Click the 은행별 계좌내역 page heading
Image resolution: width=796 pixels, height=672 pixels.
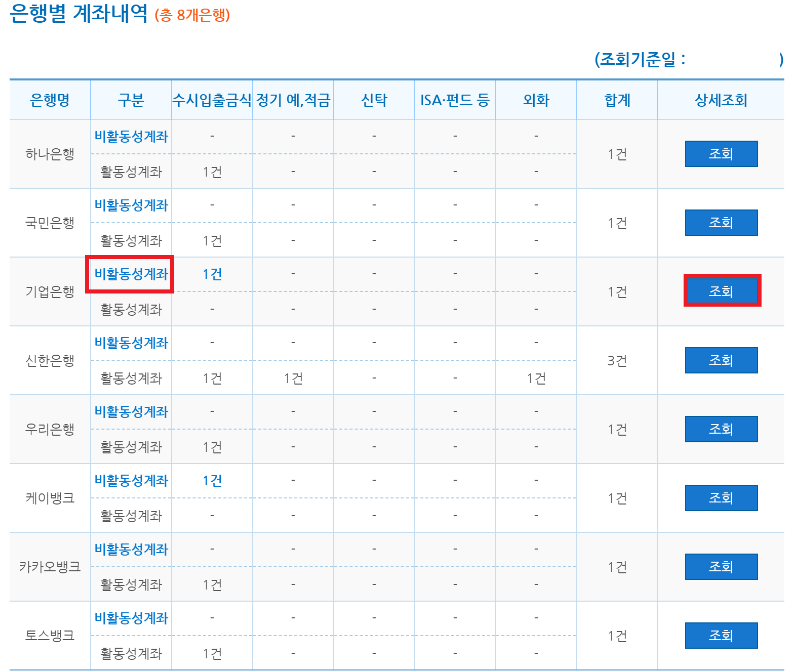tap(78, 14)
